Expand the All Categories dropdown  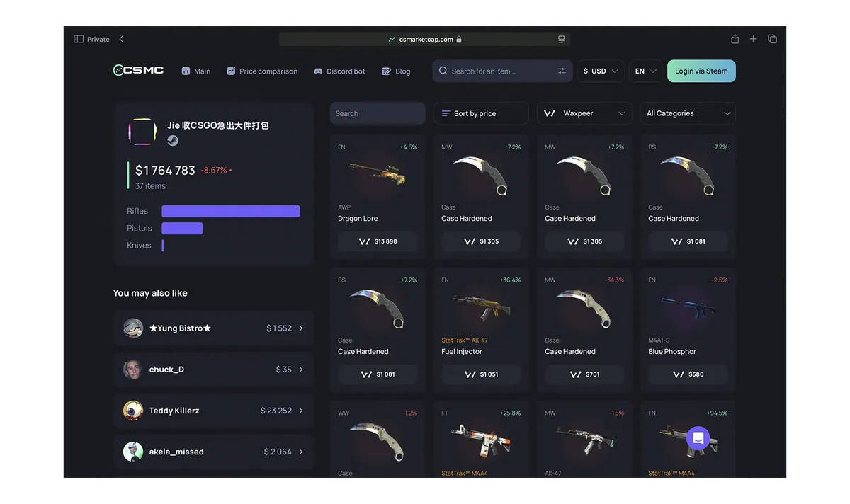coord(688,113)
